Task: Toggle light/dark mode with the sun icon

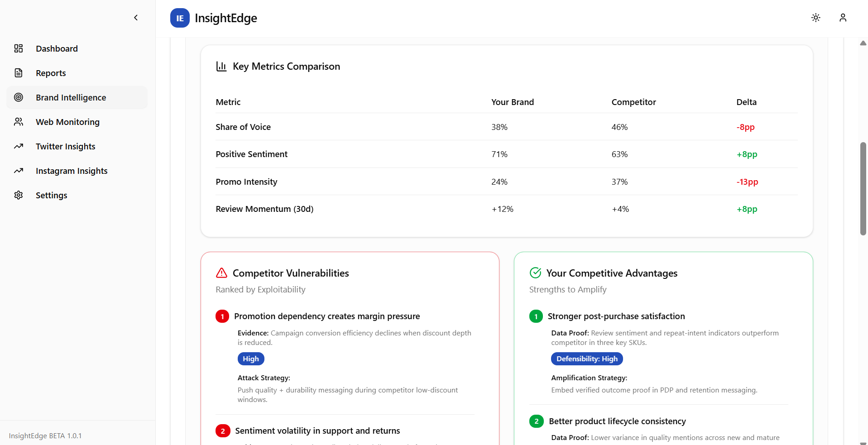Action: (816, 18)
